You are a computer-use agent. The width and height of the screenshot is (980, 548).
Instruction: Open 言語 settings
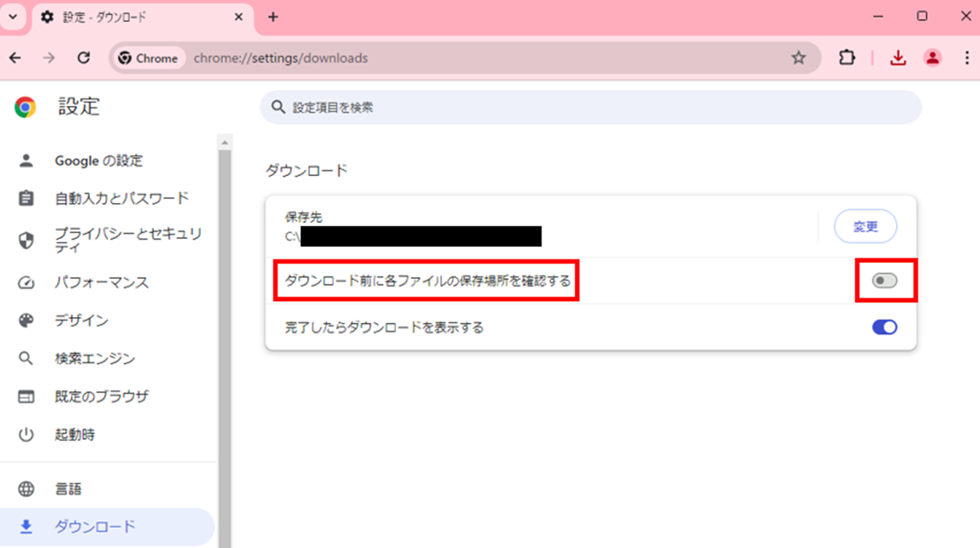68,489
